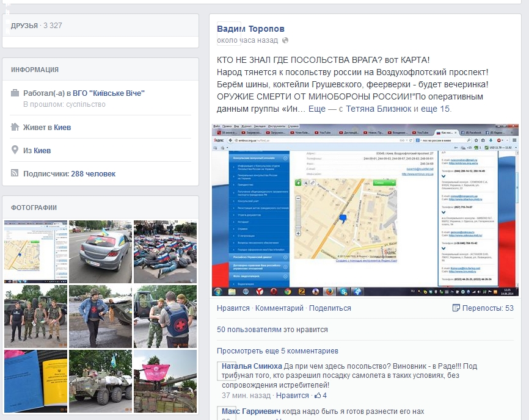
Task: Expand Просмотреть еще 5 комментариев
Action: (277, 351)
